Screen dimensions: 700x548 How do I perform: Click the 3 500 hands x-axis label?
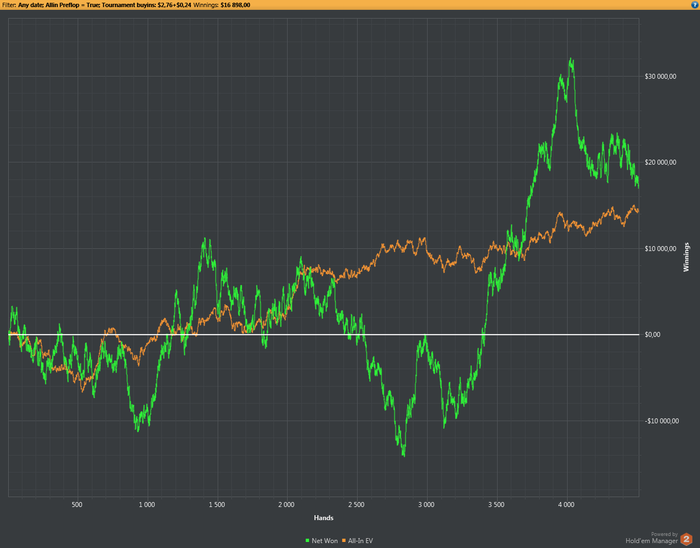pyautogui.click(x=496, y=505)
